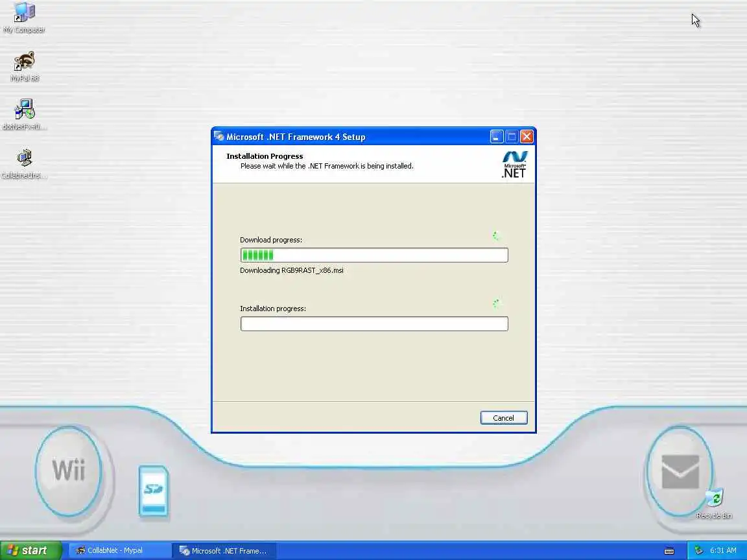Click the 6:31 AM system clock
The width and height of the screenshot is (747, 560).
tap(723, 550)
